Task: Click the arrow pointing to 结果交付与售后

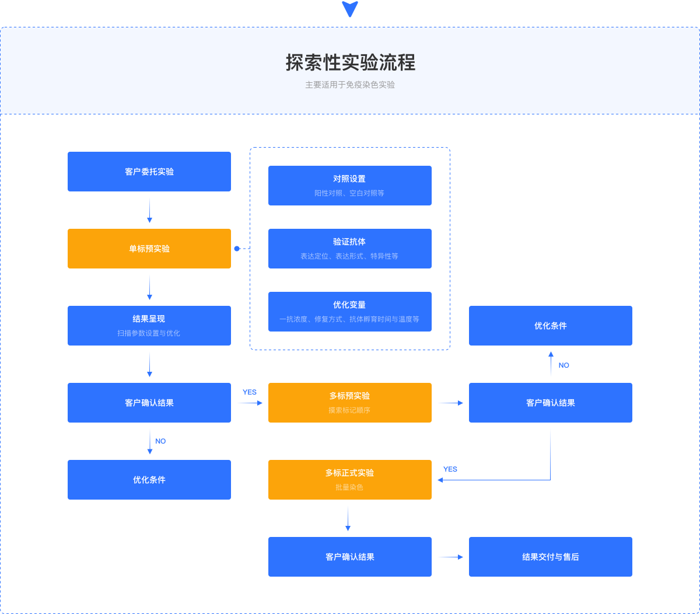Action: [x=450, y=557]
